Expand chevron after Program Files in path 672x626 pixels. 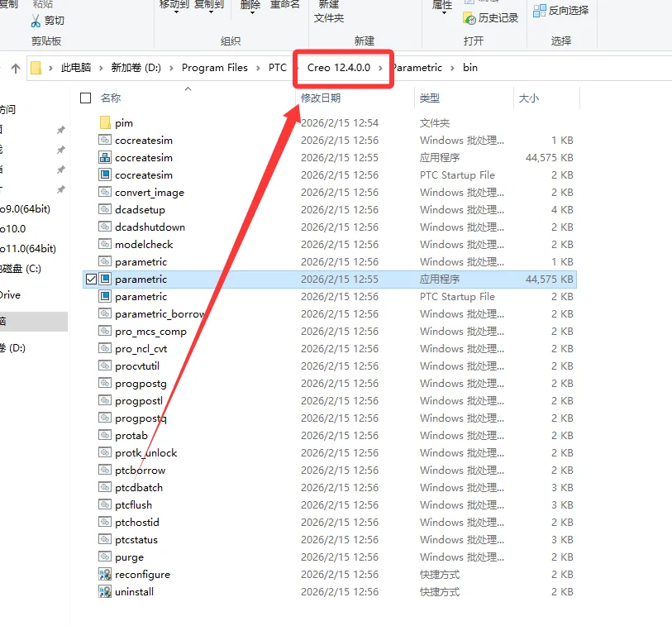tap(258, 68)
